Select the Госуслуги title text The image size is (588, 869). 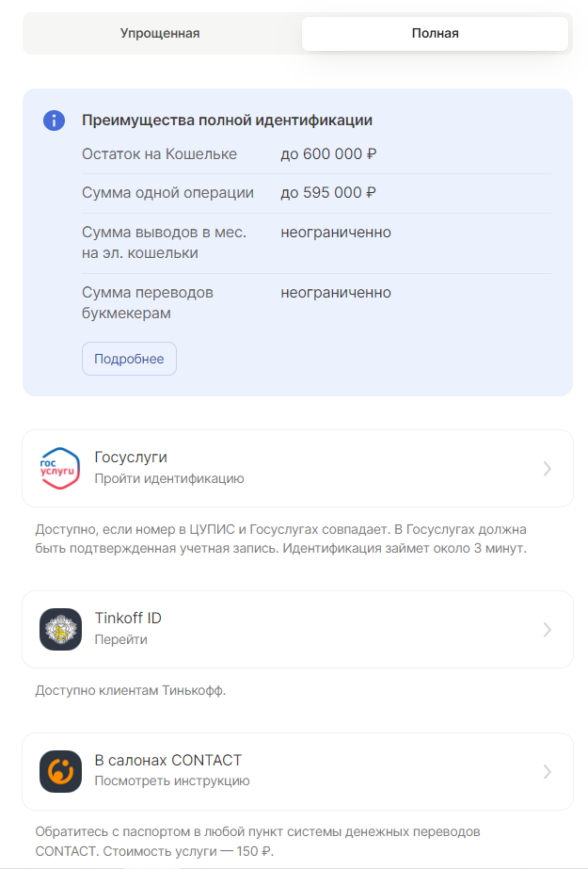pyautogui.click(x=131, y=458)
